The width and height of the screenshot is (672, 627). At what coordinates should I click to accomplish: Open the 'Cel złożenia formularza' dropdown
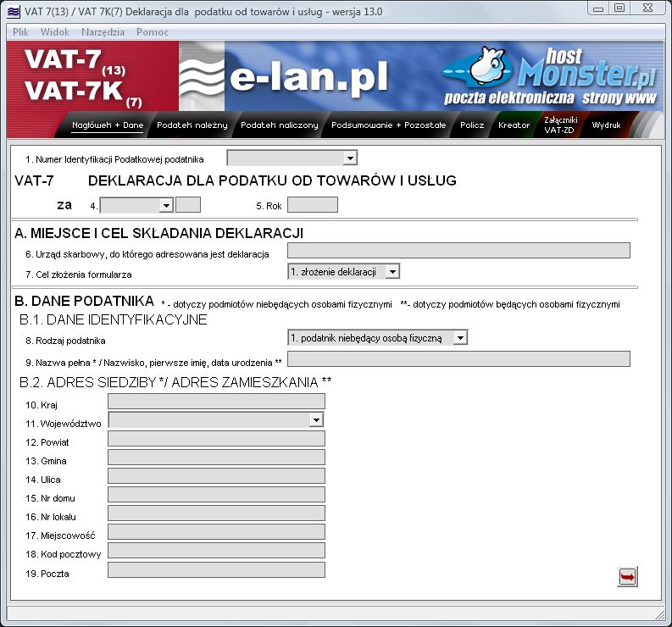tap(392, 272)
